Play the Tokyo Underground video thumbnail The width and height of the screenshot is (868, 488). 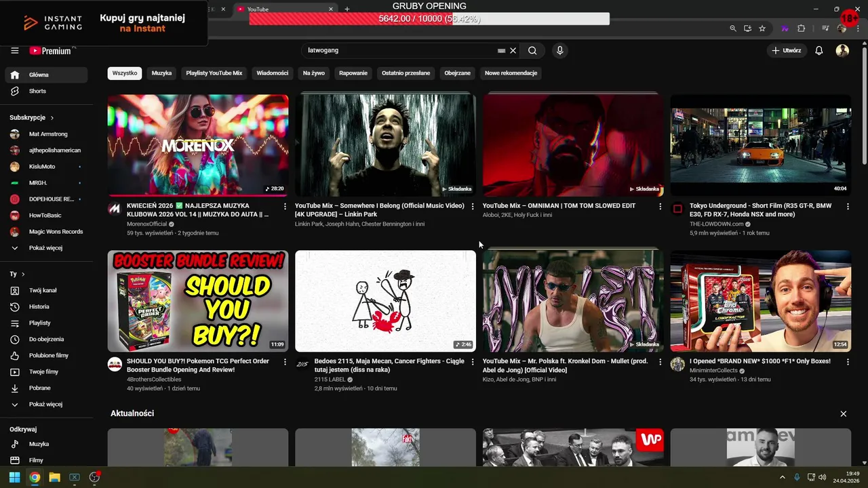click(761, 145)
